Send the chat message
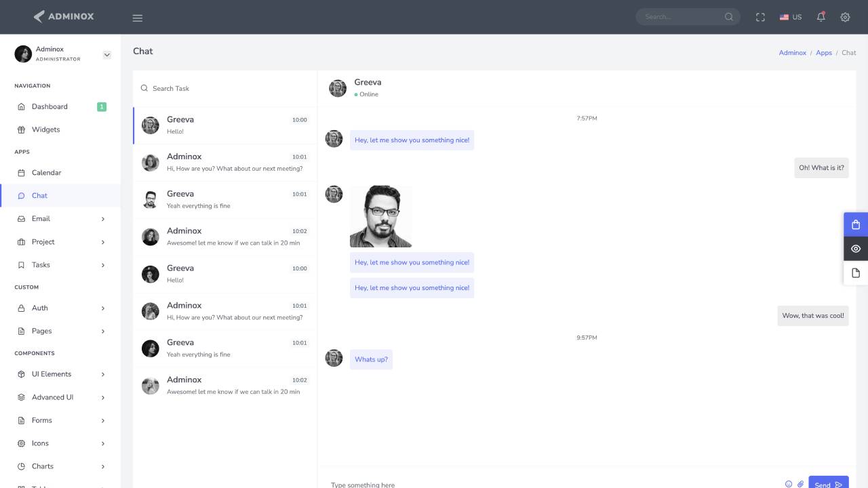Image resolution: width=868 pixels, height=488 pixels. 828,483
